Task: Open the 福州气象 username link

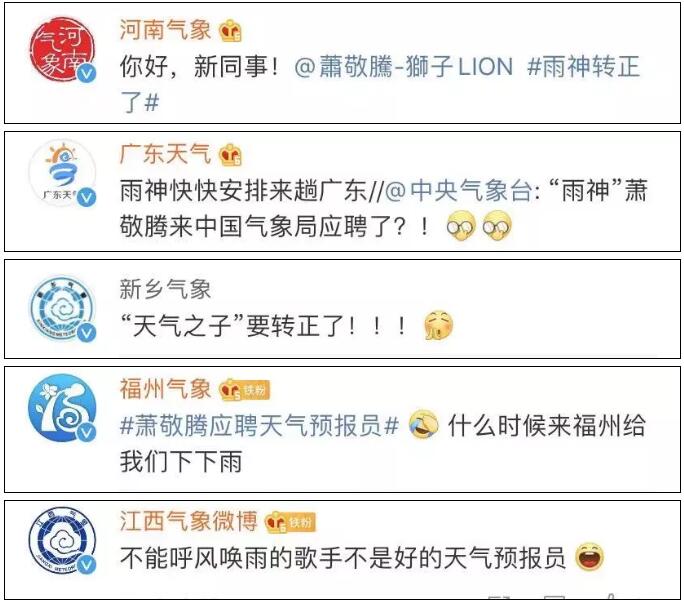Action: pos(166,389)
